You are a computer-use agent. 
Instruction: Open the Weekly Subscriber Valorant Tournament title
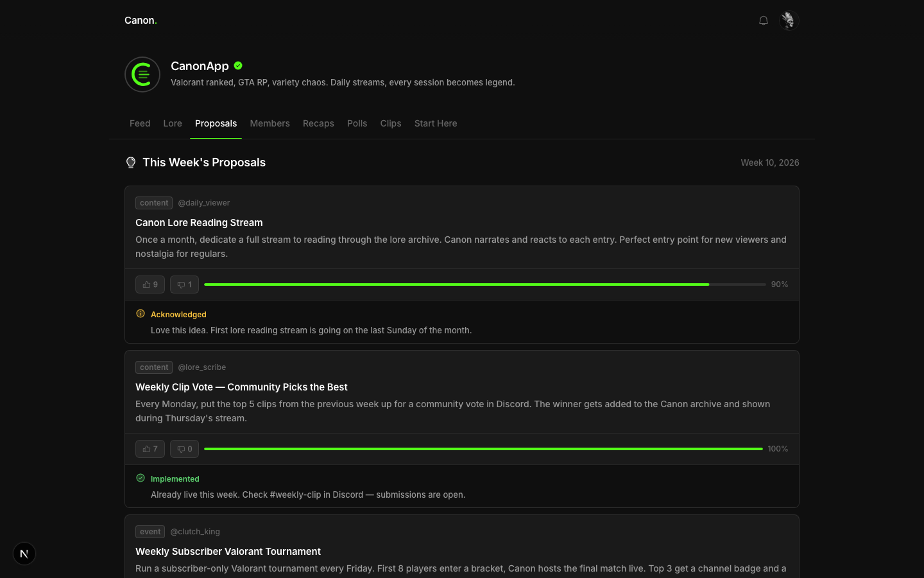click(228, 552)
